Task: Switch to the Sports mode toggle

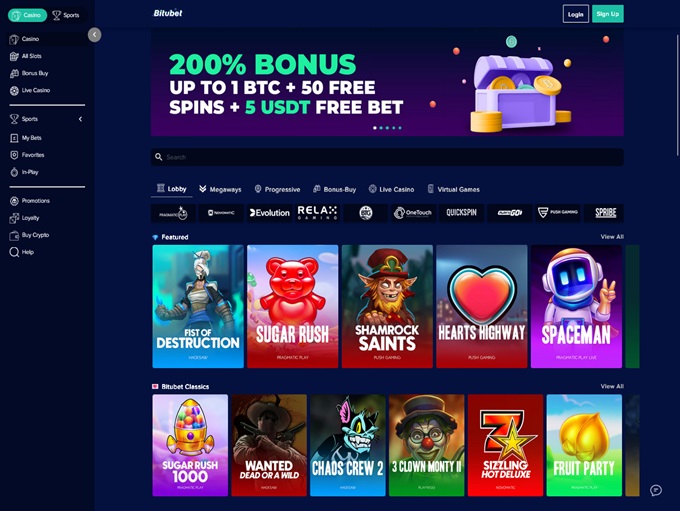Action: pos(66,15)
